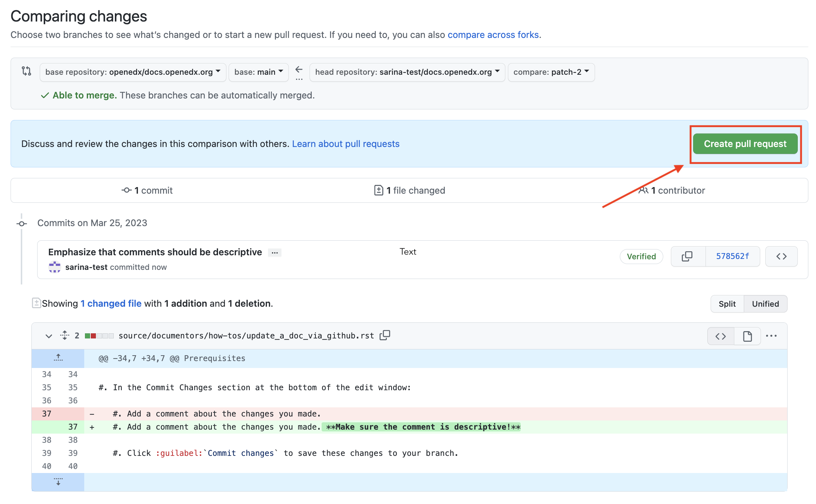816x504 pixels.
Task: Switch diff view to Split
Action: [727, 304]
